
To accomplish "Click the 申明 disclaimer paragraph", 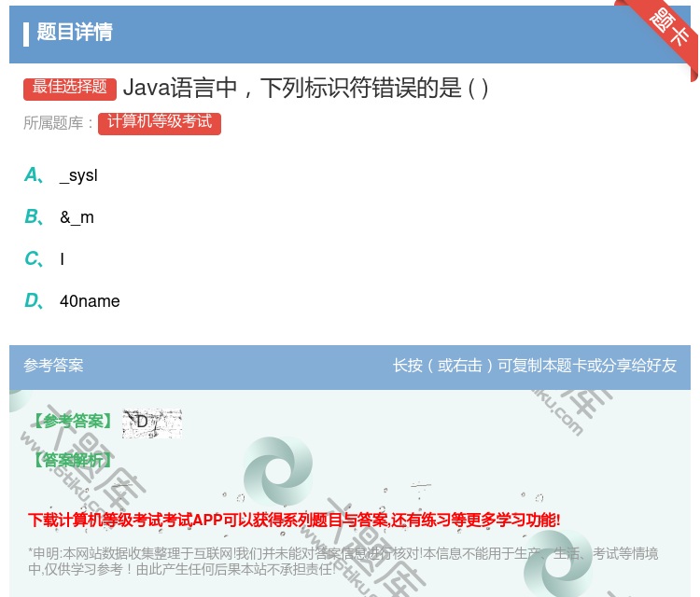I will 343,562.
